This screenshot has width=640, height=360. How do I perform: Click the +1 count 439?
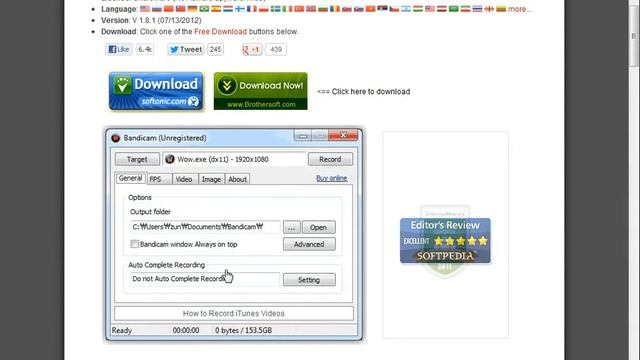276,49
